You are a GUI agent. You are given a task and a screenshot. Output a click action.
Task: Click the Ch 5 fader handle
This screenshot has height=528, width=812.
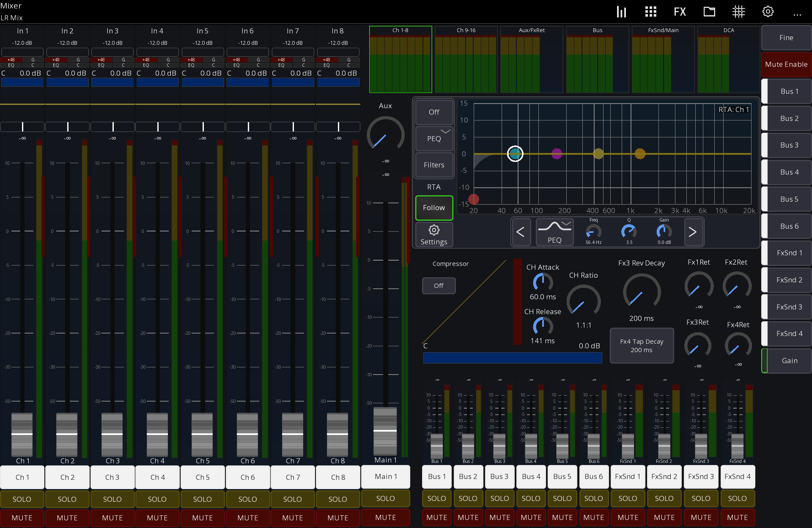coord(202,434)
